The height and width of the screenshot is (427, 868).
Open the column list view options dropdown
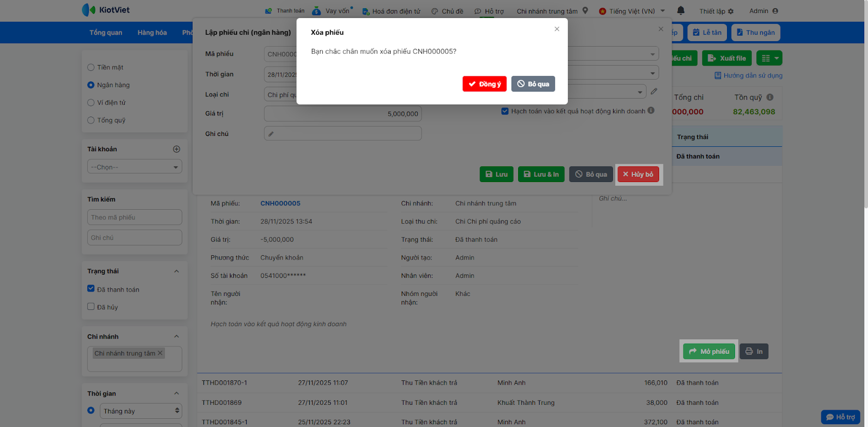(769, 58)
